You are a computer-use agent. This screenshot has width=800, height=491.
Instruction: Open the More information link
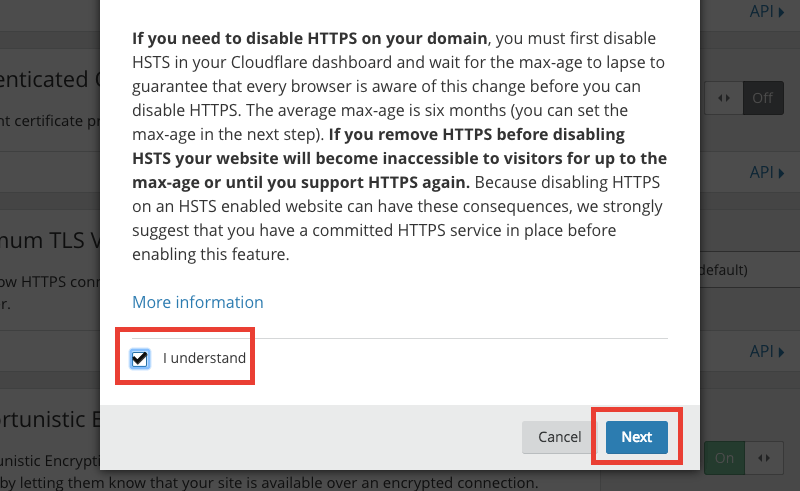(198, 302)
